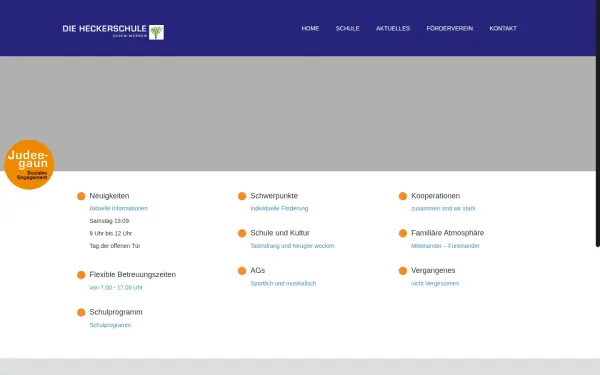Click the Schule und Kultur heading

pyautogui.click(x=280, y=233)
